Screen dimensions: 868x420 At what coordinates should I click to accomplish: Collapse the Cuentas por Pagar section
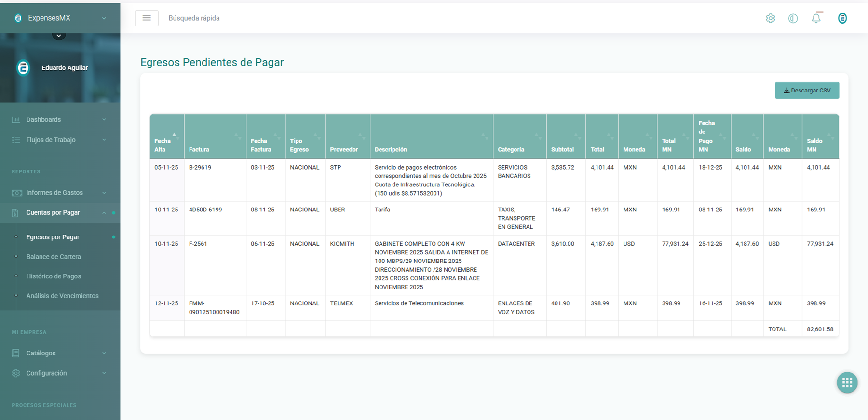click(104, 213)
